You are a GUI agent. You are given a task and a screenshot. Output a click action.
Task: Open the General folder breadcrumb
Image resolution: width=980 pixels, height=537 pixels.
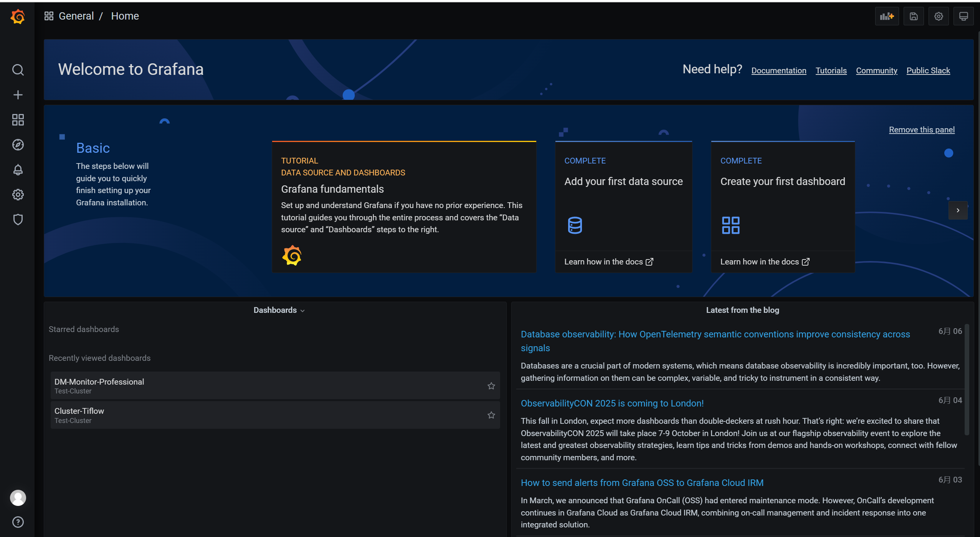coord(76,16)
